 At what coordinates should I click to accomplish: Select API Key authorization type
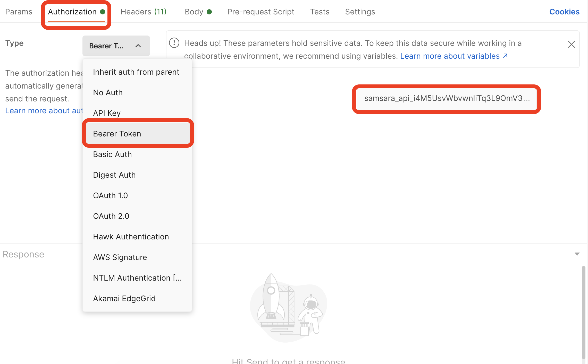click(x=107, y=113)
